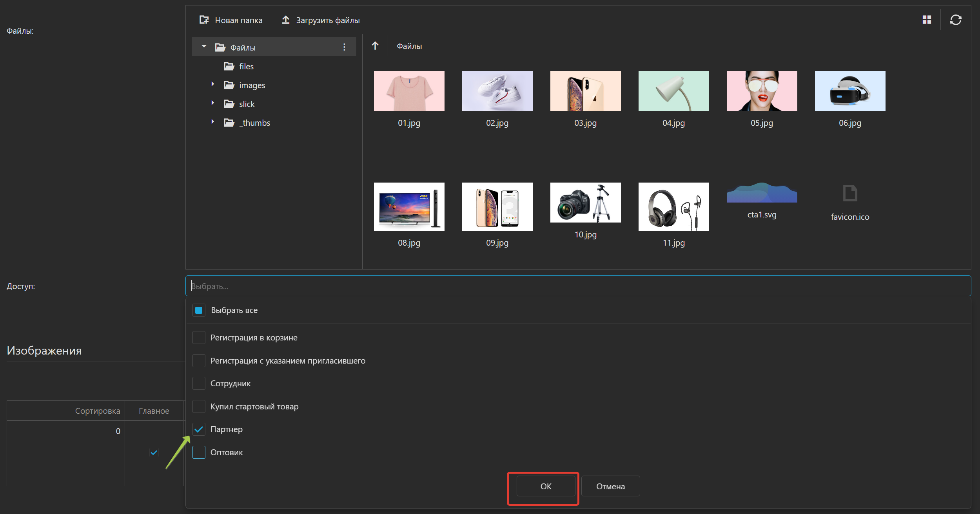980x514 pixels.
Task: Toggle the Выбрать все checkbox
Action: [x=199, y=310]
